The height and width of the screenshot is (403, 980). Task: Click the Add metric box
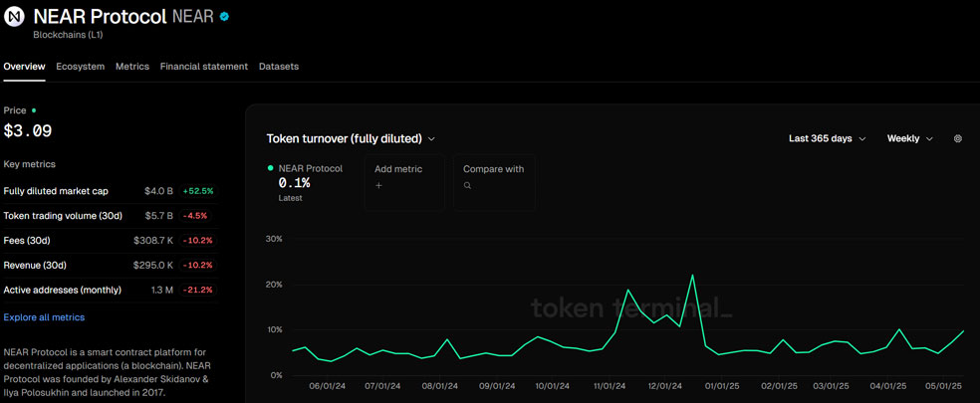[404, 182]
